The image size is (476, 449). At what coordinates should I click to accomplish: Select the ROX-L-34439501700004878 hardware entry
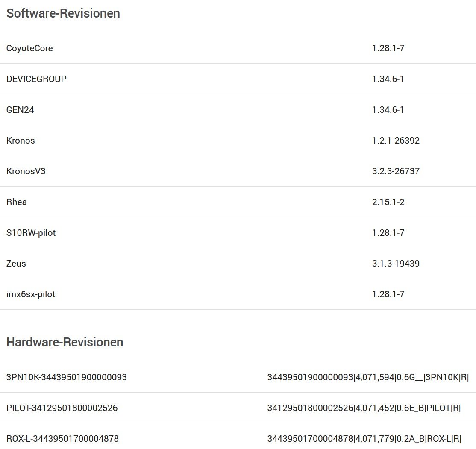point(62,439)
